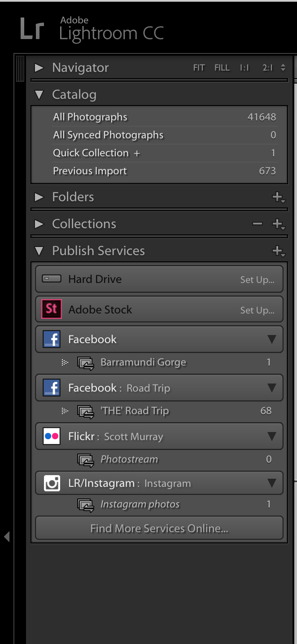Set Navigator zoom to FIT
This screenshot has width=297, height=644.
click(x=199, y=68)
